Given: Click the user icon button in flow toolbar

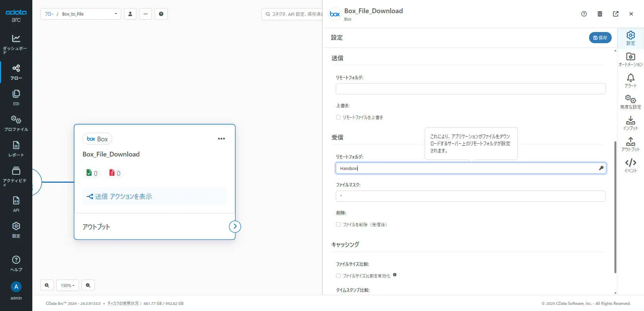Looking at the screenshot, I should (x=130, y=14).
